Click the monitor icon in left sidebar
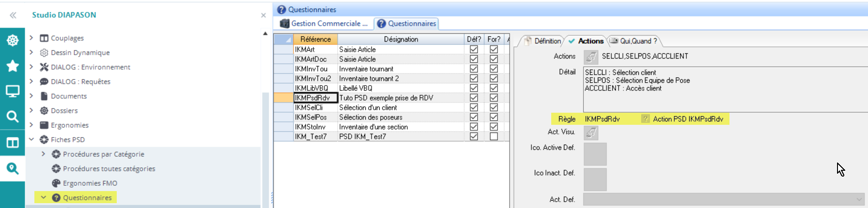 13,91
